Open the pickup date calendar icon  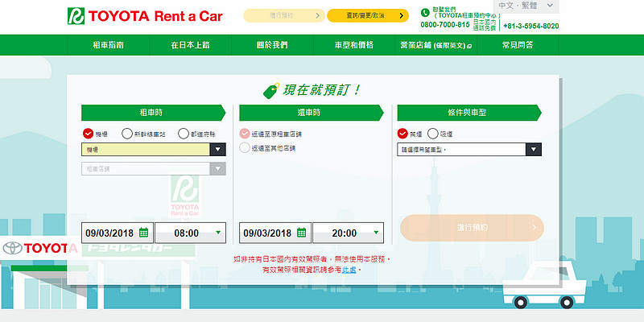(143, 233)
